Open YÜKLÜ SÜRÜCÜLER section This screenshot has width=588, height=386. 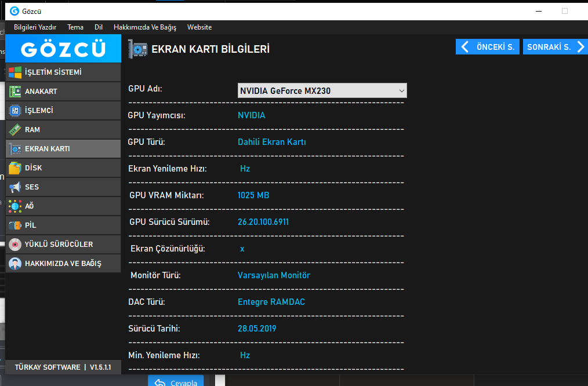63,245
